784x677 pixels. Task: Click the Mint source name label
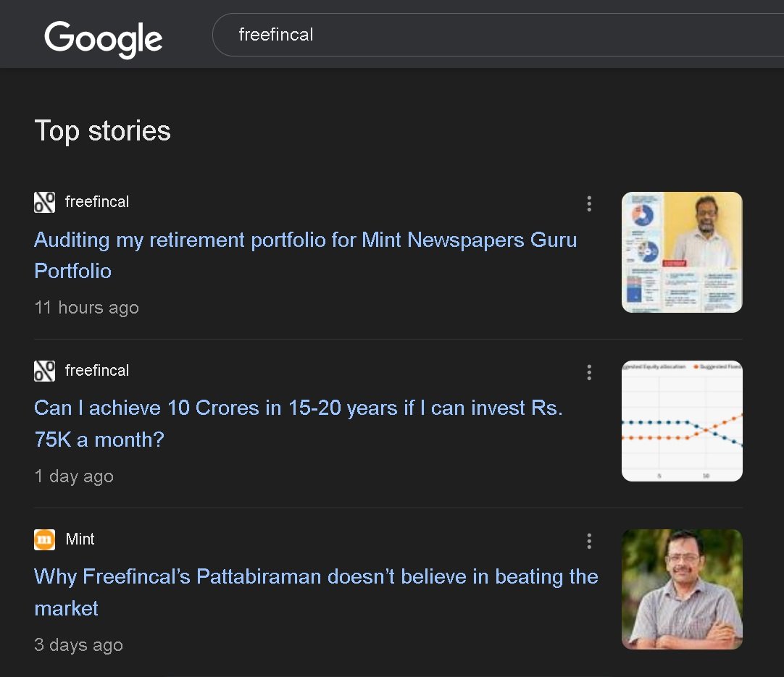80,539
